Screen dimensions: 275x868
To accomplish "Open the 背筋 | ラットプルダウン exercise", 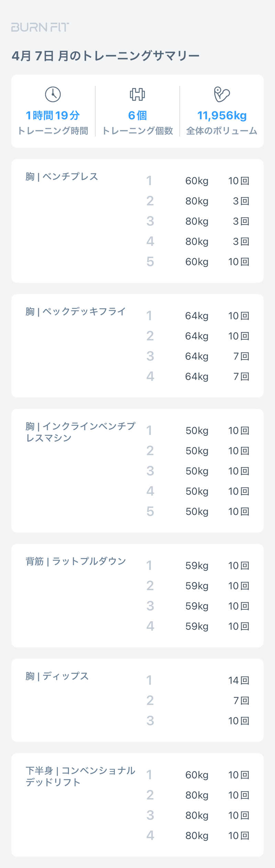I will pos(76,561).
